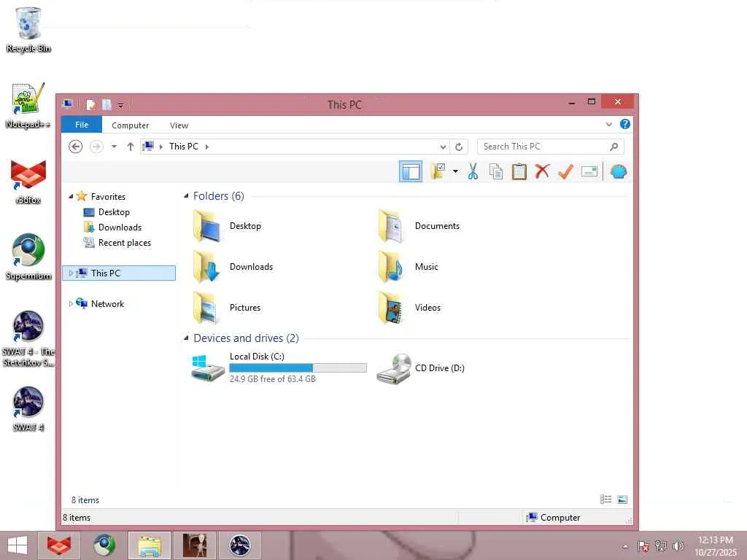747x560 pixels.
Task: Select the Supermium desktop shortcut
Action: pyautogui.click(x=28, y=257)
